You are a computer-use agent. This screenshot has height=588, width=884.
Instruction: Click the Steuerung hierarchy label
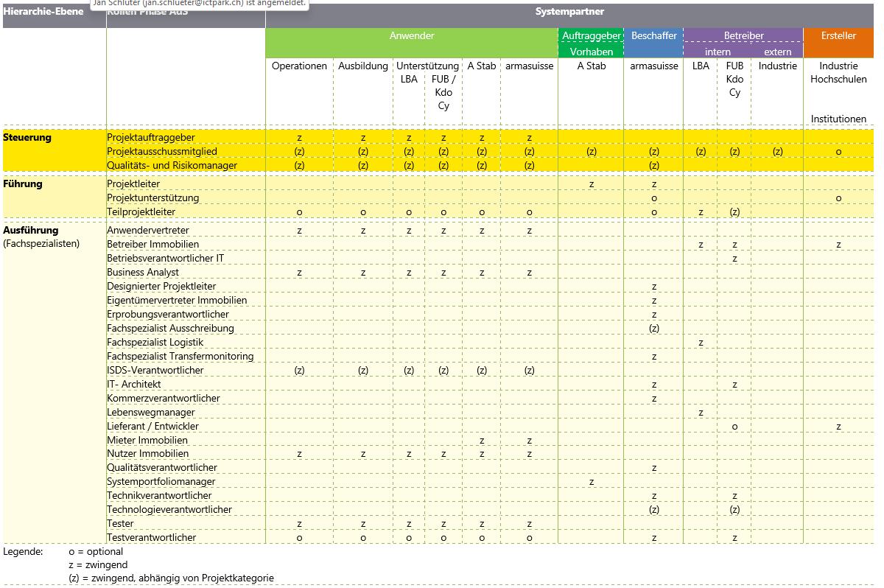pos(27,138)
